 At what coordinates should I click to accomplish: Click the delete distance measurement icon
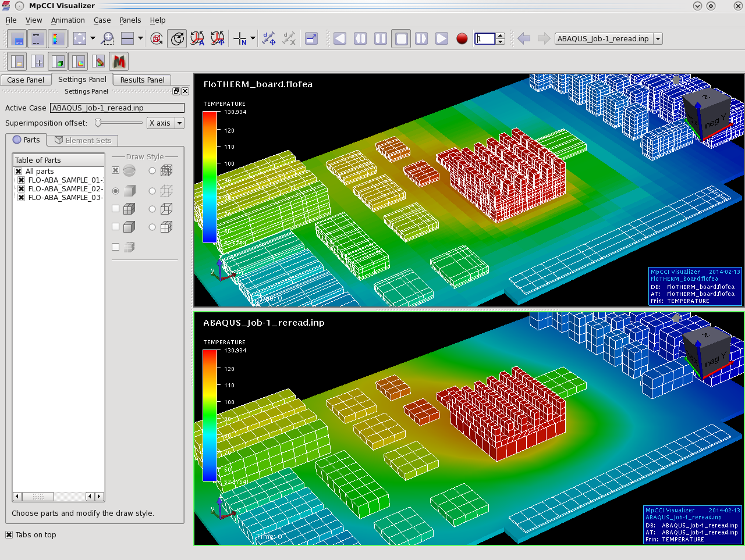tap(289, 39)
